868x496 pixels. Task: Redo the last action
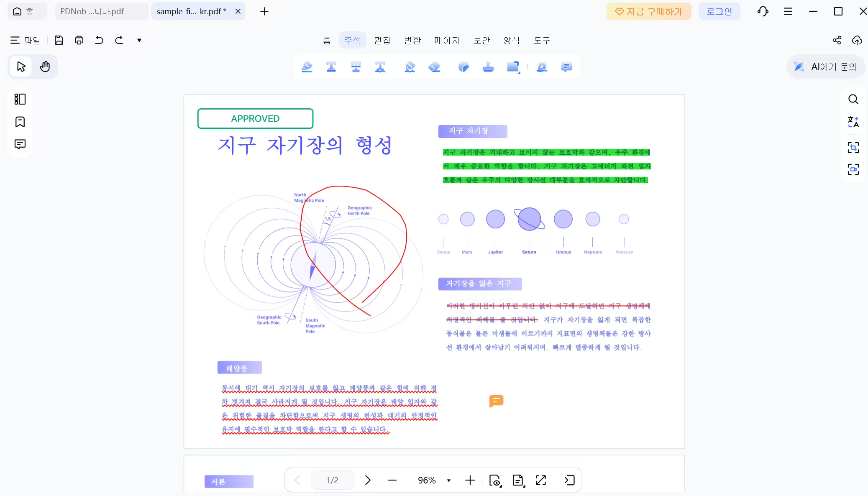tap(119, 40)
